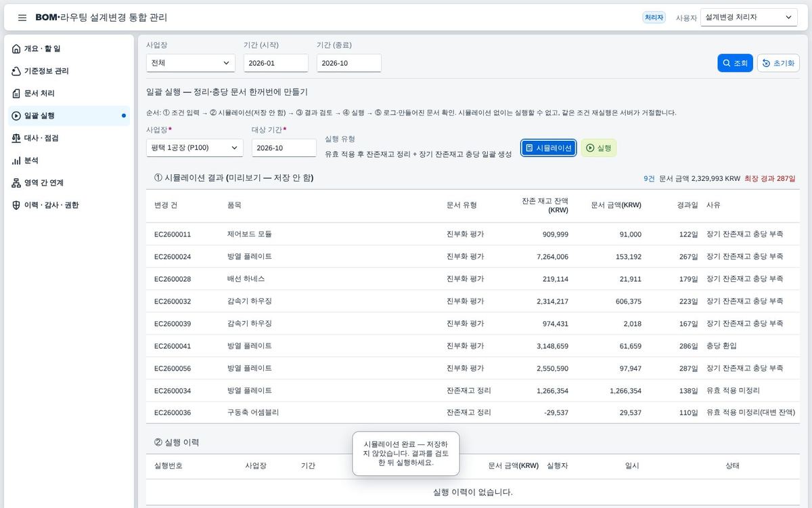Navigate to 문서 처리 menu
The image size is (812, 508).
click(x=69, y=93)
